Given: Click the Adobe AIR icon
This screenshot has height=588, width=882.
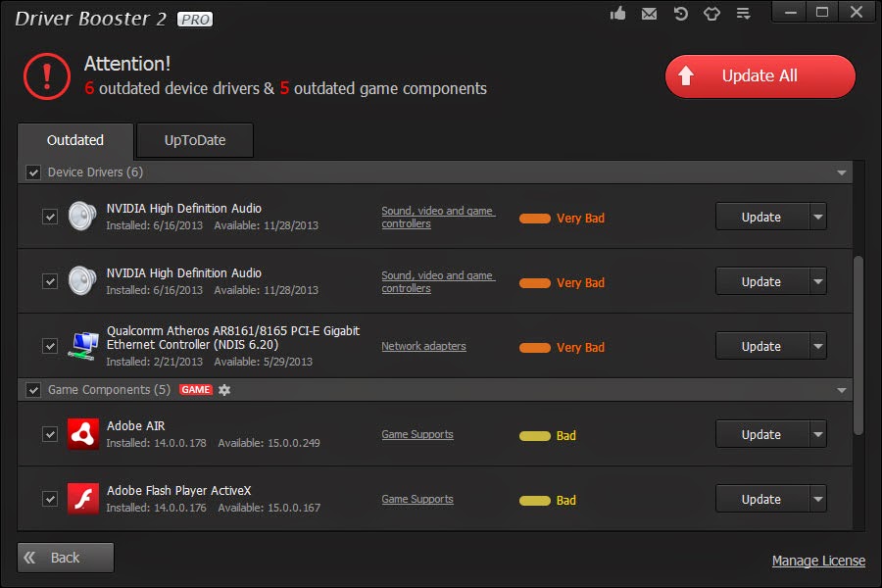Looking at the screenshot, I should click(83, 434).
